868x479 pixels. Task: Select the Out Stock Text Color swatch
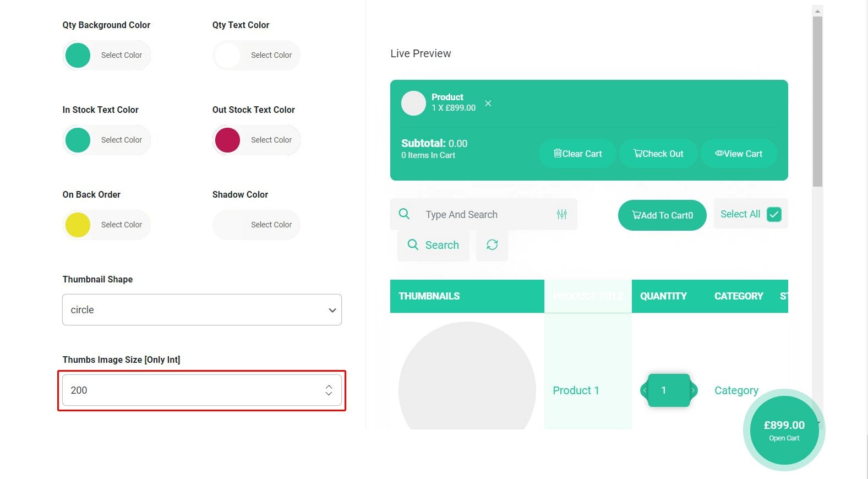pyautogui.click(x=228, y=140)
